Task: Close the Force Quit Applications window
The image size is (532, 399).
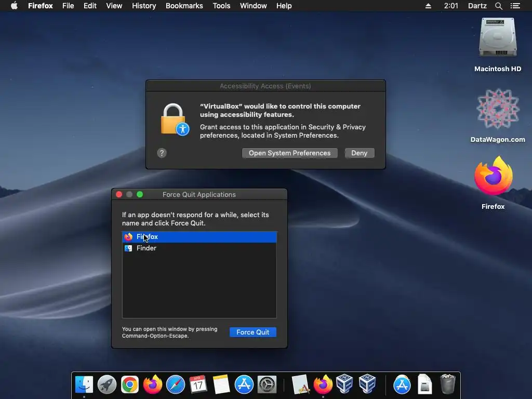Action: pos(119,194)
